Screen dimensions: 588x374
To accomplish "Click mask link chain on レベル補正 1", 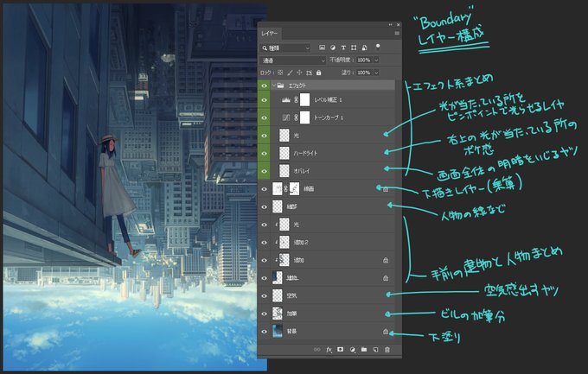I will (x=297, y=100).
